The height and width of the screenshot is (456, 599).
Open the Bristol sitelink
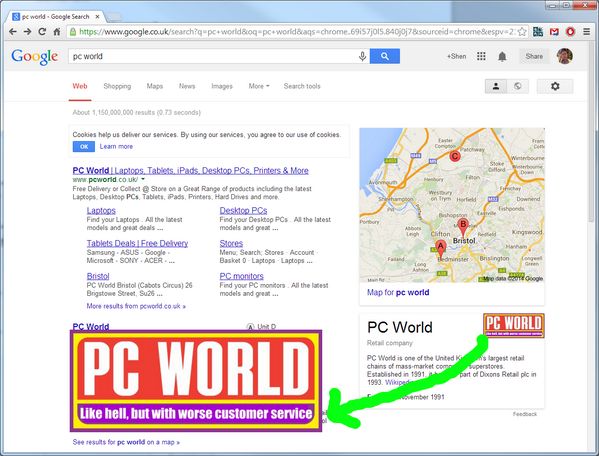(98, 276)
